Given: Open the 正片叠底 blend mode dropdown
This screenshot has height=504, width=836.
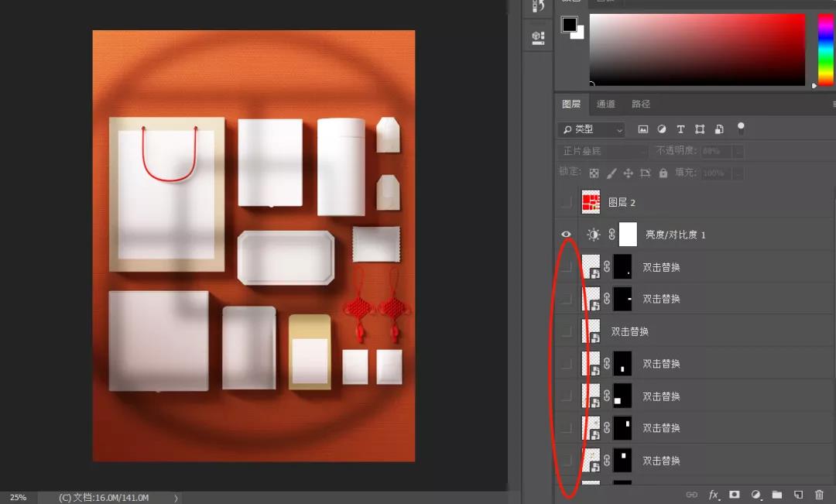Looking at the screenshot, I should (x=602, y=152).
